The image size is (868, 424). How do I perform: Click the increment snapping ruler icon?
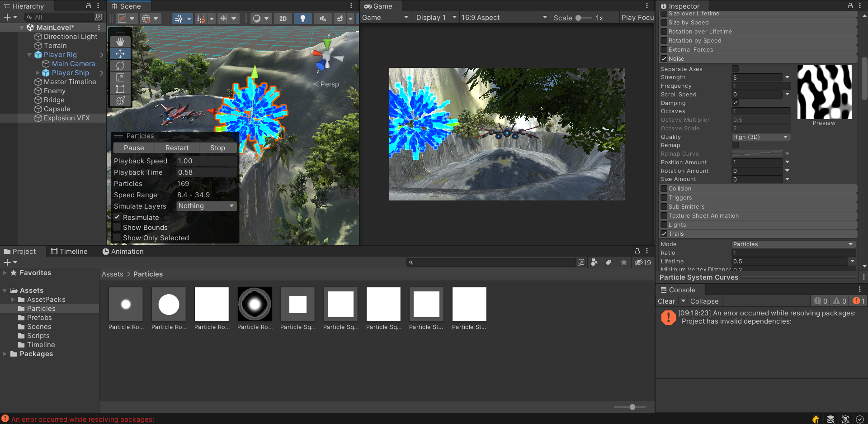tap(223, 19)
